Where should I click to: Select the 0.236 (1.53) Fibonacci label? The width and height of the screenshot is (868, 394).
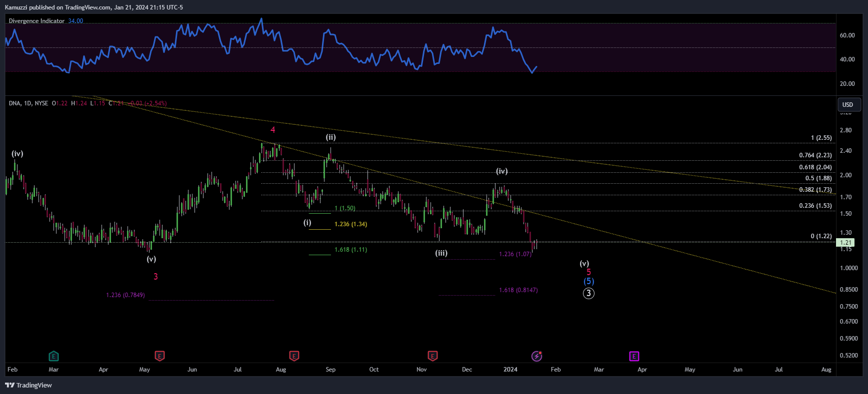tap(815, 206)
